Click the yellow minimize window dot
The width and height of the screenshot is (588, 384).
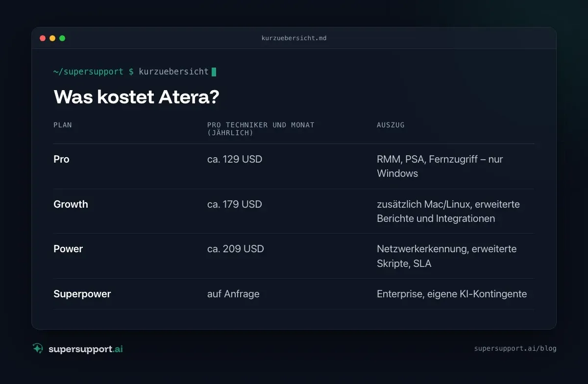coord(52,38)
